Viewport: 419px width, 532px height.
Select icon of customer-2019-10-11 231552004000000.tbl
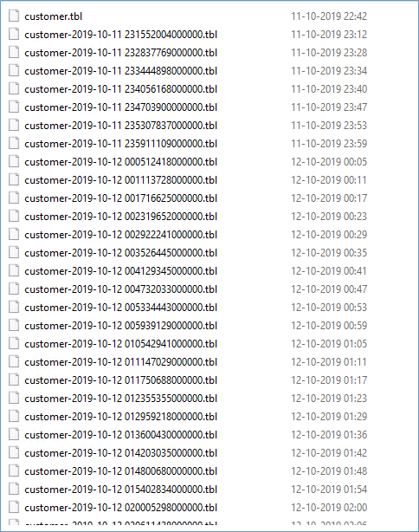[14, 34]
